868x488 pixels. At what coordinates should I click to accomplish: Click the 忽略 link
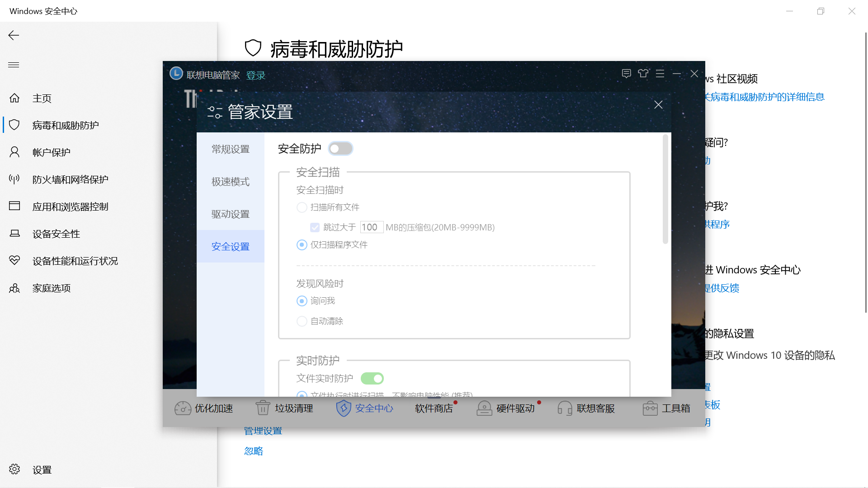[x=254, y=451]
